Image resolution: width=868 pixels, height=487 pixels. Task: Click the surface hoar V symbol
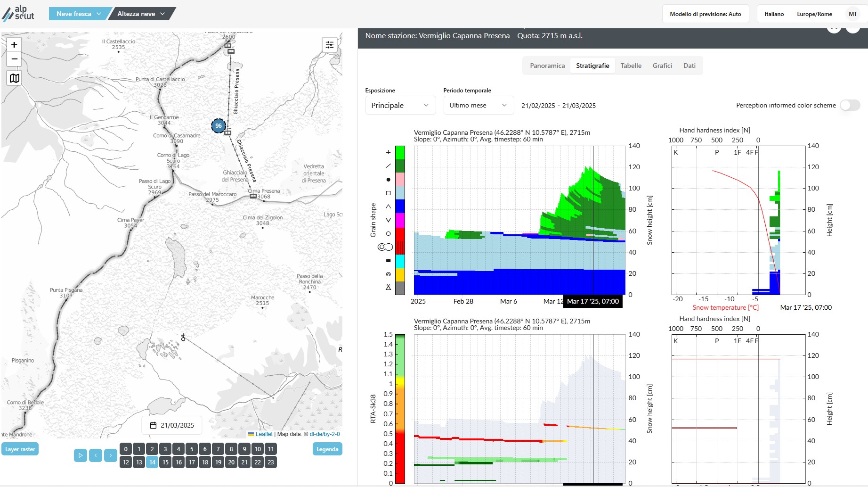pyautogui.click(x=388, y=220)
